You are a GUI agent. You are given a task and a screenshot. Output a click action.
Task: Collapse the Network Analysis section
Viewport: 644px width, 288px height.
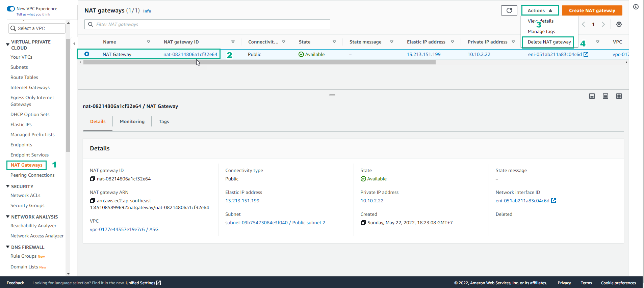pos(8,217)
